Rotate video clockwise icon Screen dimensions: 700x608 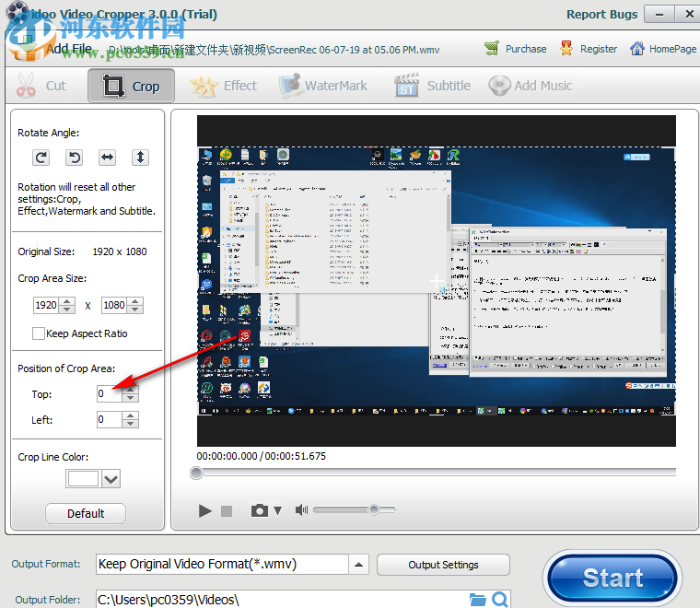point(41,158)
